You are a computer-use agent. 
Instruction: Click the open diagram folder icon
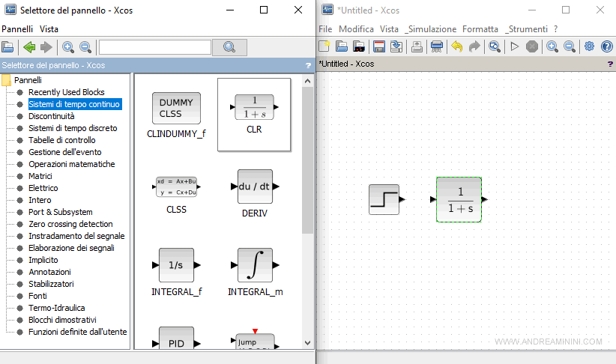pos(342,46)
